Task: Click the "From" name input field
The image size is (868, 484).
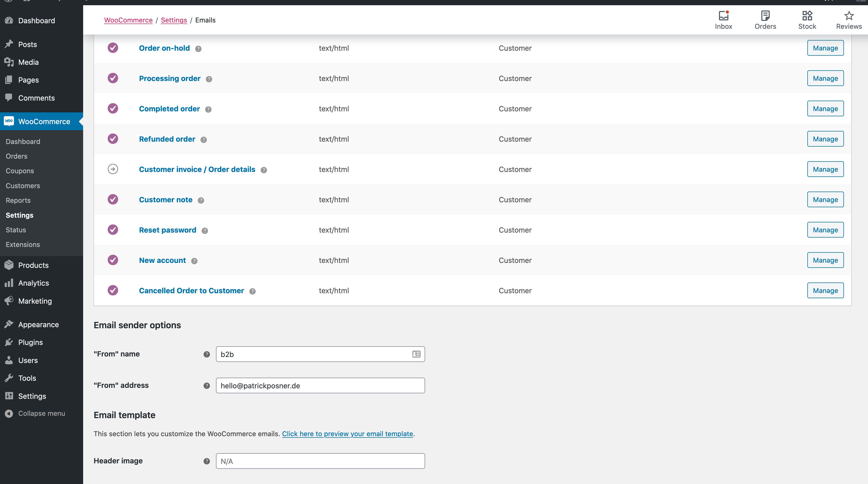Action: pyautogui.click(x=321, y=354)
